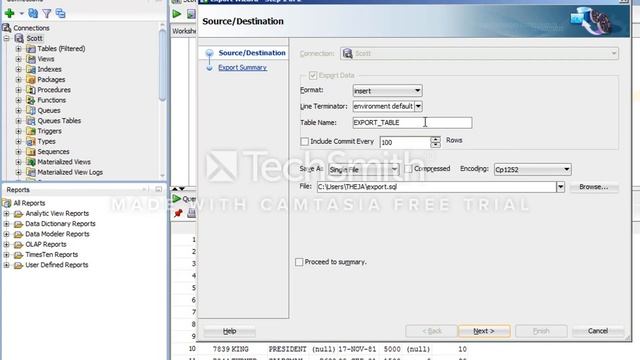Open the Export Summary step link

242,67
